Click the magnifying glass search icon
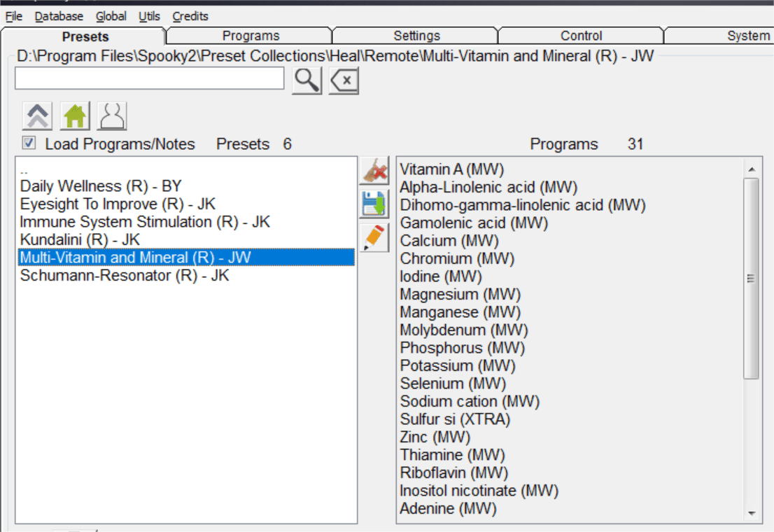The width and height of the screenshot is (774, 532). pos(307,80)
